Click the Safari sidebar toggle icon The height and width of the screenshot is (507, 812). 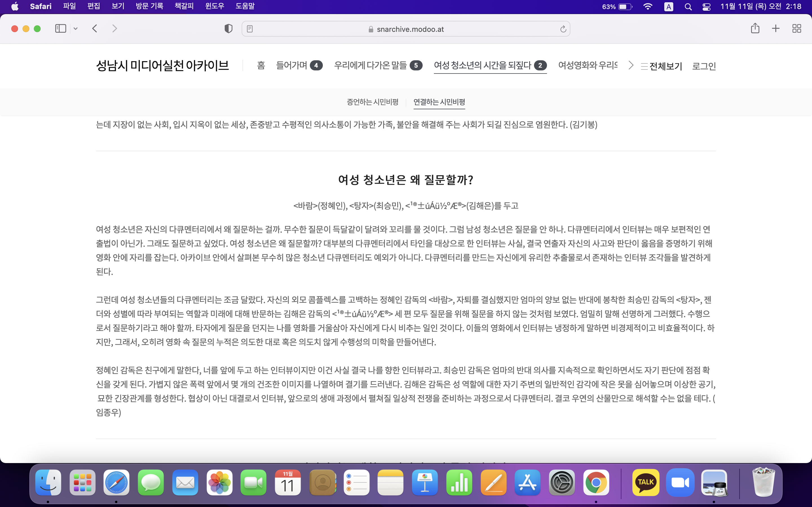(x=60, y=28)
